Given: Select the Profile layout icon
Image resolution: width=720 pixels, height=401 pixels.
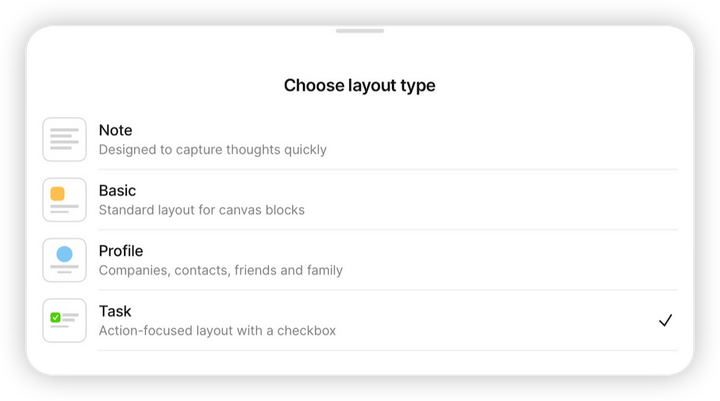Looking at the screenshot, I should coord(64,260).
